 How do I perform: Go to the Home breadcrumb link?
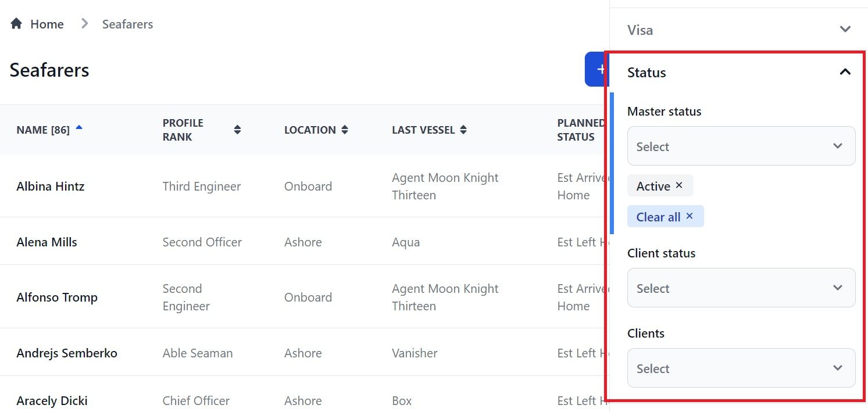click(47, 24)
